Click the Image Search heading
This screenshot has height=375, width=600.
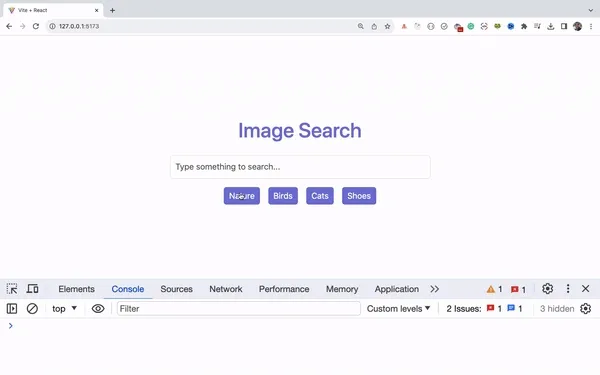[300, 130]
